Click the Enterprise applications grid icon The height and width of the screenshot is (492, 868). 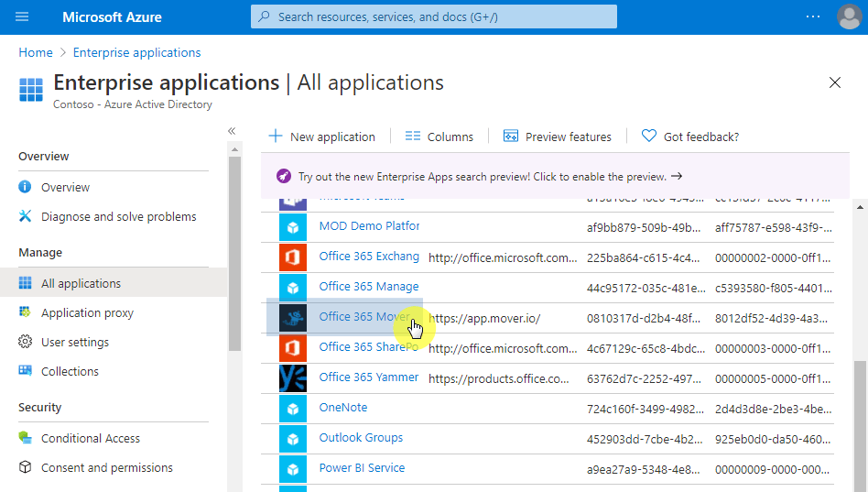tap(31, 90)
